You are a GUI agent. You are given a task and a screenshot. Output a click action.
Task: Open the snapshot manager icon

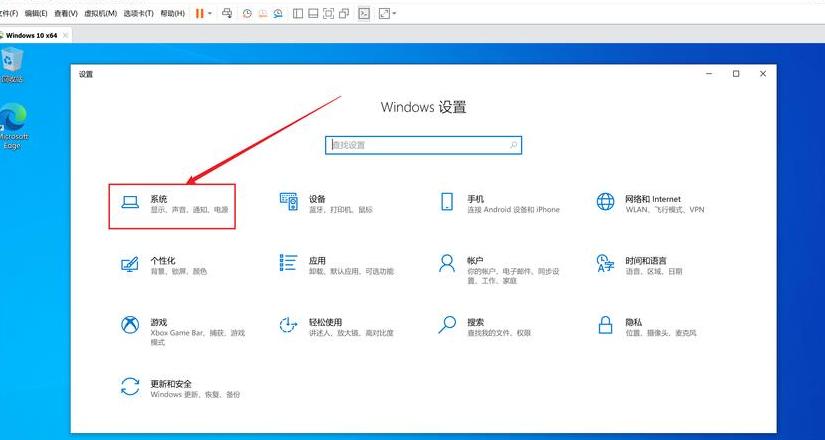click(x=278, y=14)
